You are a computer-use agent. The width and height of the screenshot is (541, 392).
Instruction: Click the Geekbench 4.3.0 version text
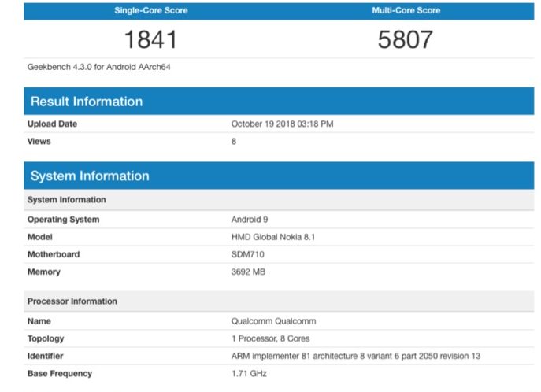[99, 67]
